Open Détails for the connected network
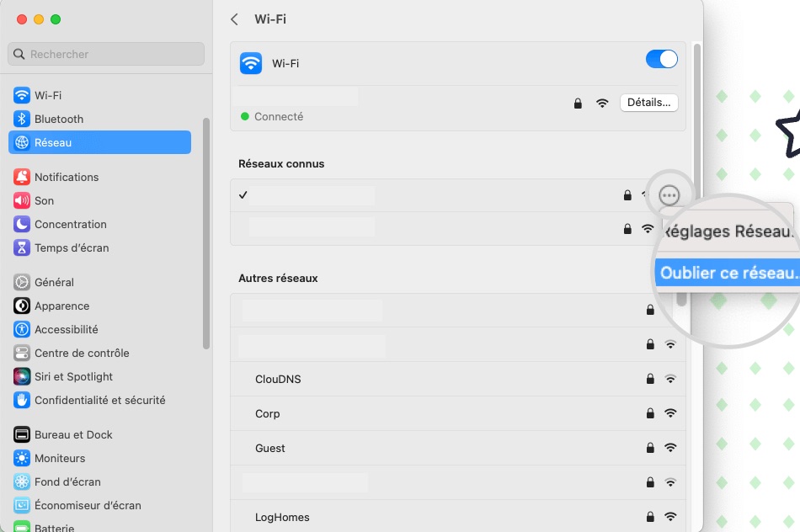800x532 pixels. [x=649, y=103]
